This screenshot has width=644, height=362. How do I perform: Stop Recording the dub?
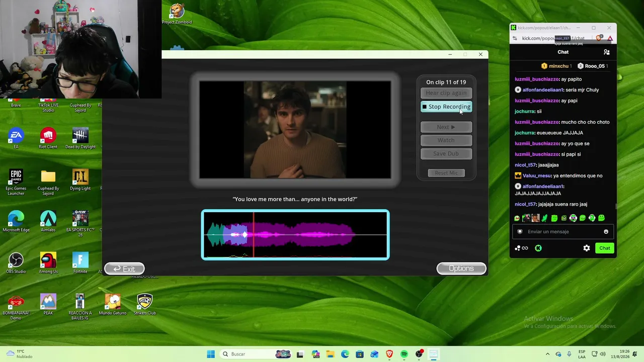coord(446,107)
